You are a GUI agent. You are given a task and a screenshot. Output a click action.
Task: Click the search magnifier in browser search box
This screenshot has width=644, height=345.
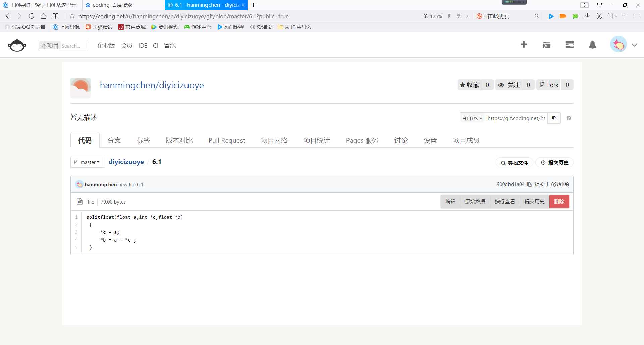(536, 16)
